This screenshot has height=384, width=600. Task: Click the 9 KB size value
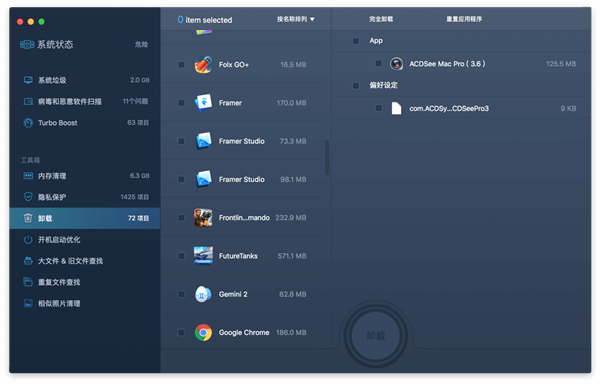[x=568, y=109]
